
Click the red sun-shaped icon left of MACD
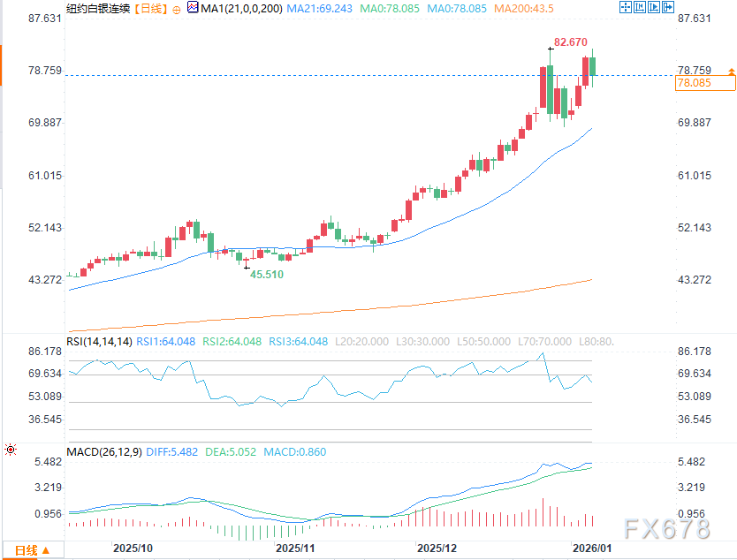[10, 450]
